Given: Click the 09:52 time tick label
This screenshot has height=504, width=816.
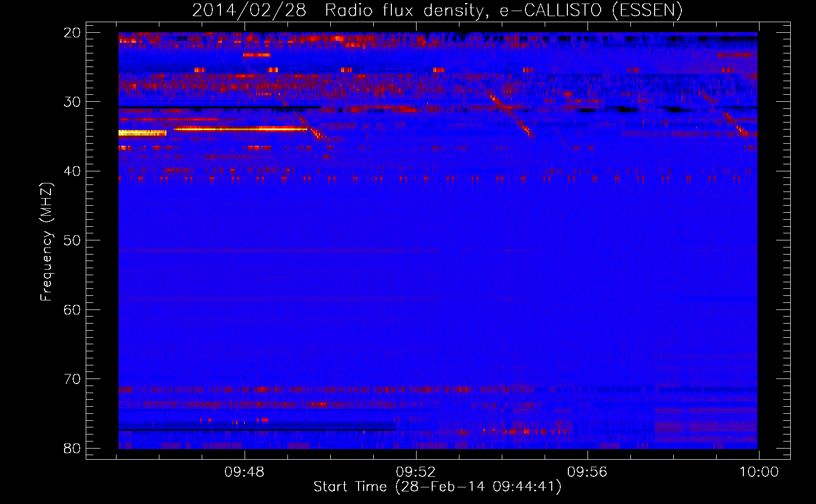Looking at the screenshot, I should pos(416,472).
